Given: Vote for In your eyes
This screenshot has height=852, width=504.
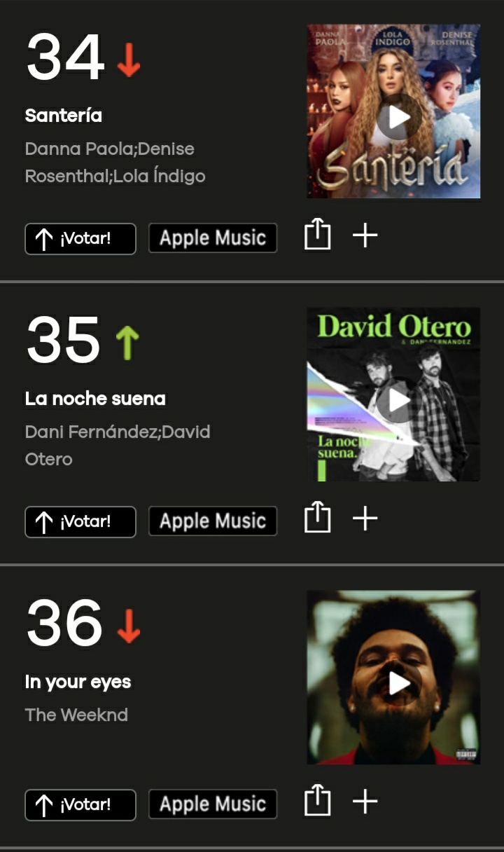Looking at the screenshot, I should pyautogui.click(x=80, y=805).
